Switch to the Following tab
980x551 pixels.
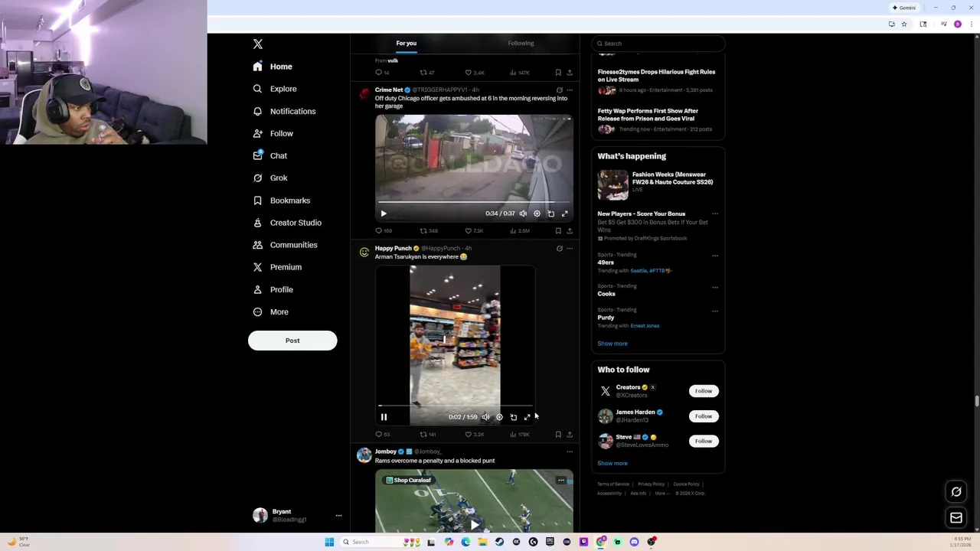click(521, 43)
